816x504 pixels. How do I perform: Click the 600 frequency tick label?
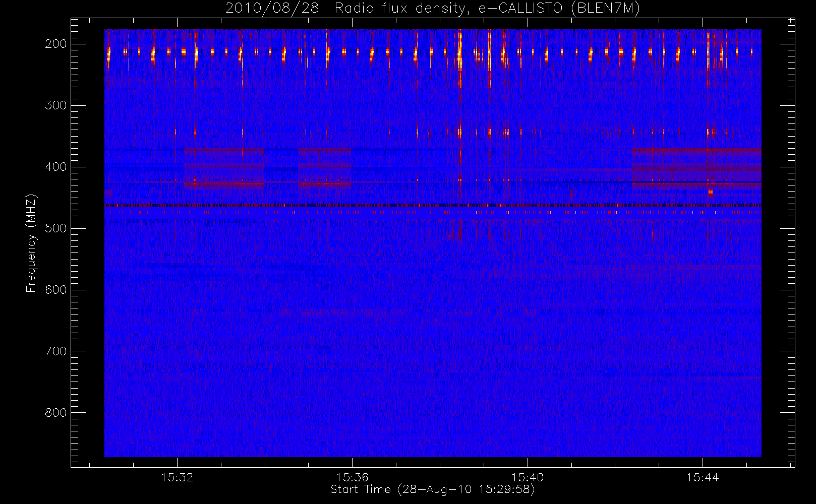coord(56,290)
